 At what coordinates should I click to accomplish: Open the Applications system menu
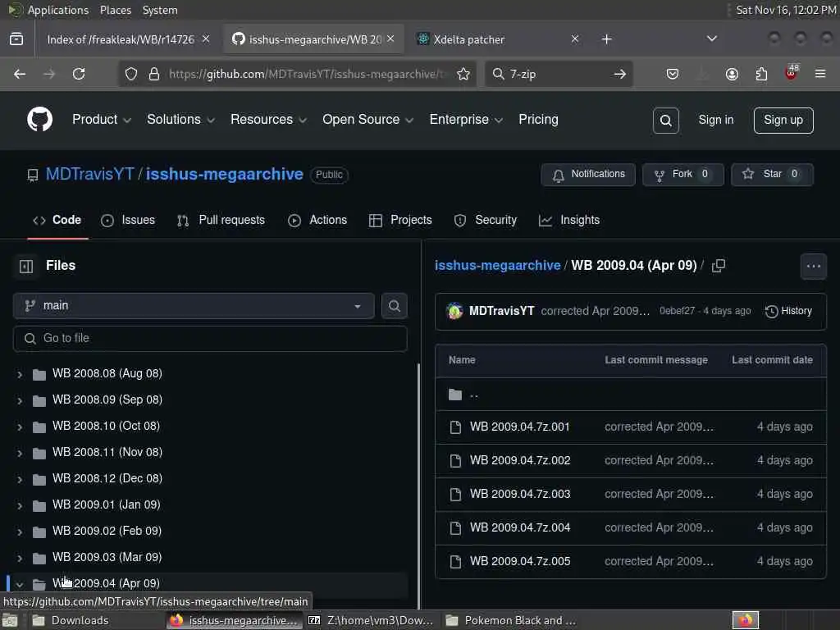[x=58, y=10]
